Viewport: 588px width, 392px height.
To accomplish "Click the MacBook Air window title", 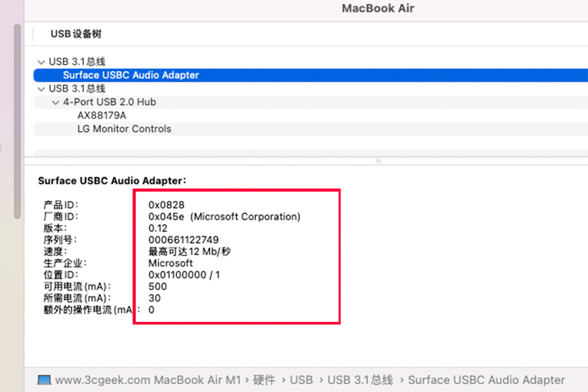I will (x=378, y=8).
